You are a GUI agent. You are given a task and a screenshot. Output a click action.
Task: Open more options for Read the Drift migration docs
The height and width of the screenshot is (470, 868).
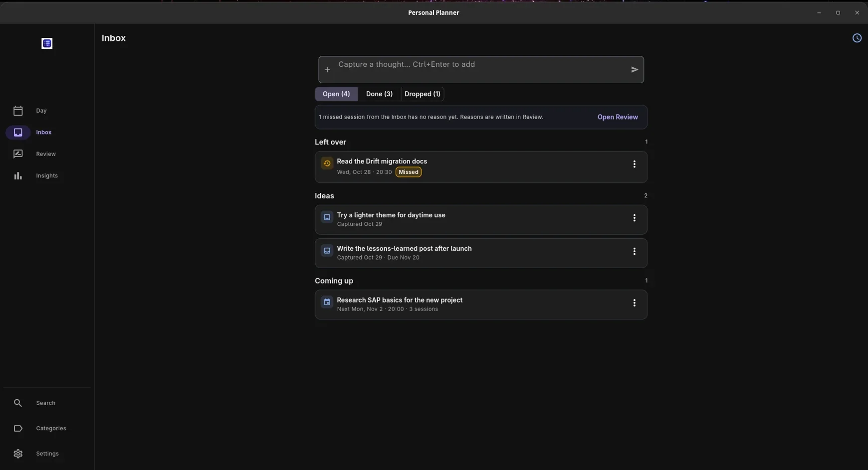[634, 164]
